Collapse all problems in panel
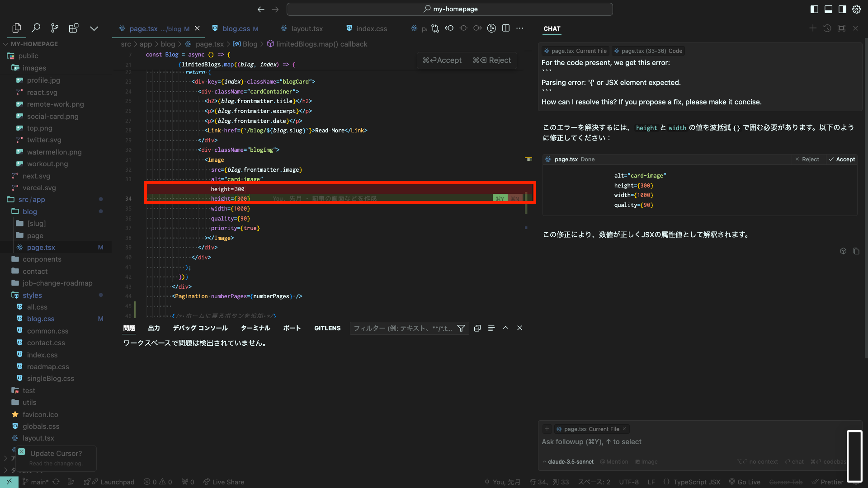The height and width of the screenshot is (488, 868). [x=477, y=328]
